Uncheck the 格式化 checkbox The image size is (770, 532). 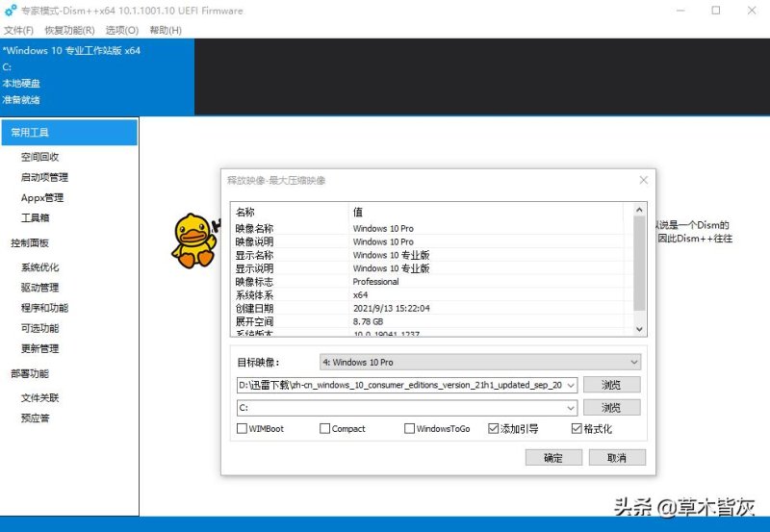[577, 429]
